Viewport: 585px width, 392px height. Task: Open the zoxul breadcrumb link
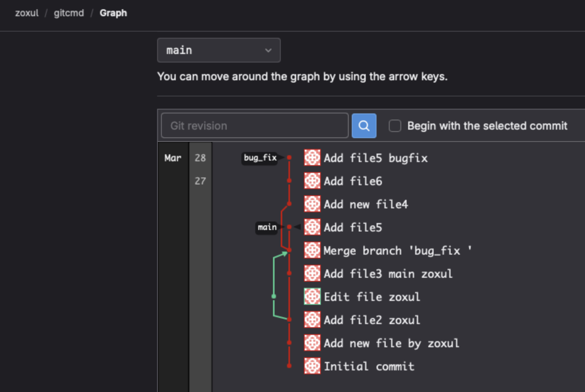pos(27,13)
